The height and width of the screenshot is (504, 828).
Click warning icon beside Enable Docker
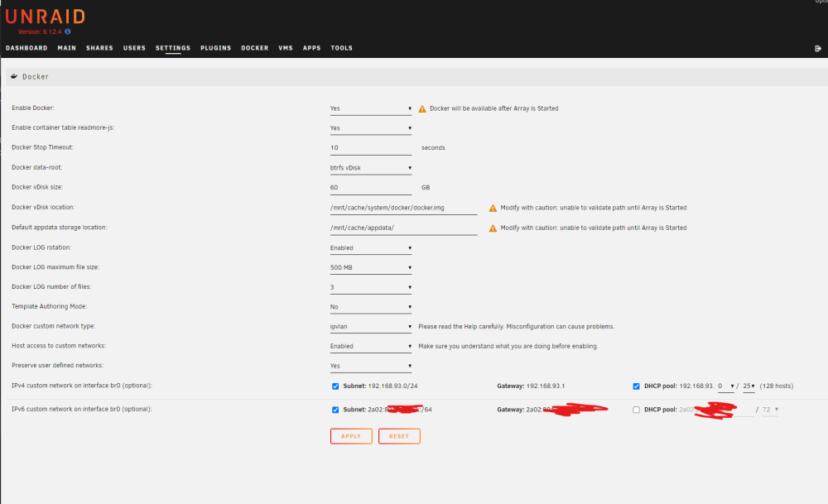click(x=422, y=108)
